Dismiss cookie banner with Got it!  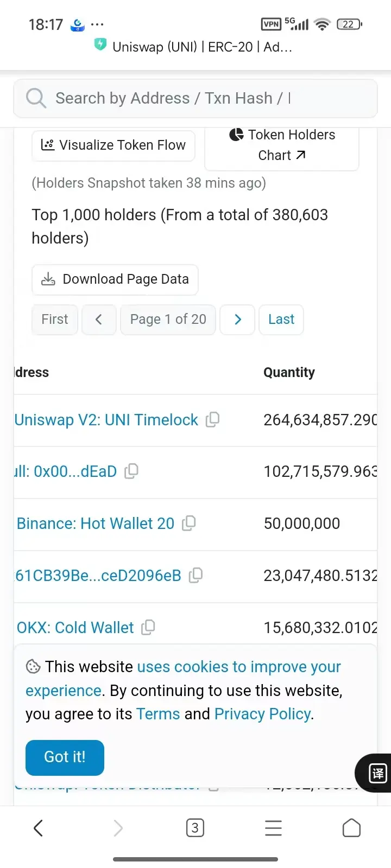pos(65,757)
